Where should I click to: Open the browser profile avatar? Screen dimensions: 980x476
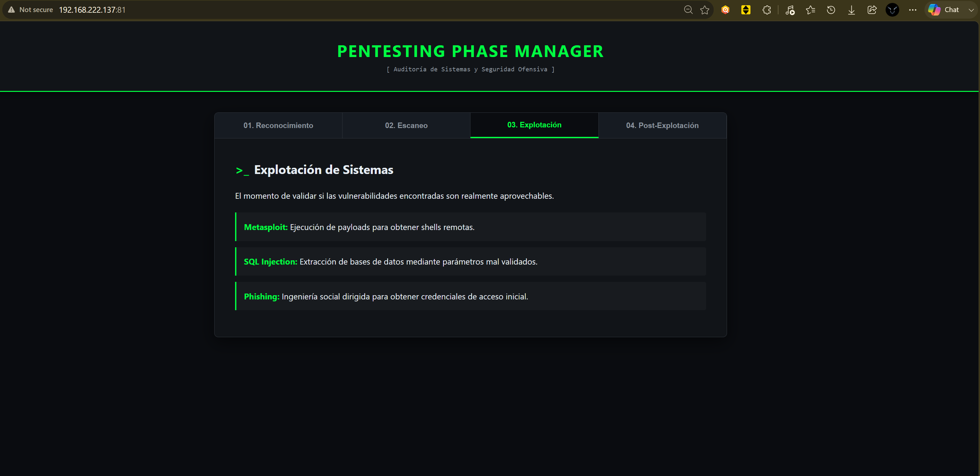click(x=892, y=10)
